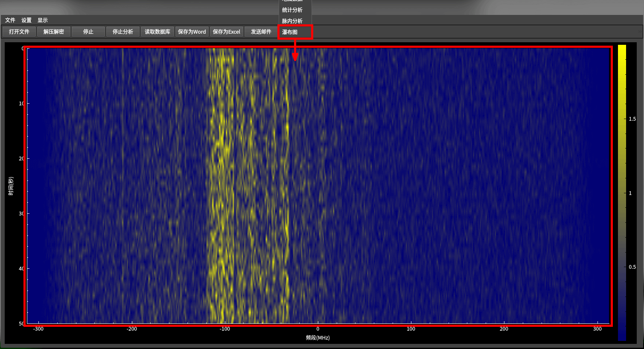Click the 频段(MHz) x-axis label
The height and width of the screenshot is (349, 644).
click(318, 337)
